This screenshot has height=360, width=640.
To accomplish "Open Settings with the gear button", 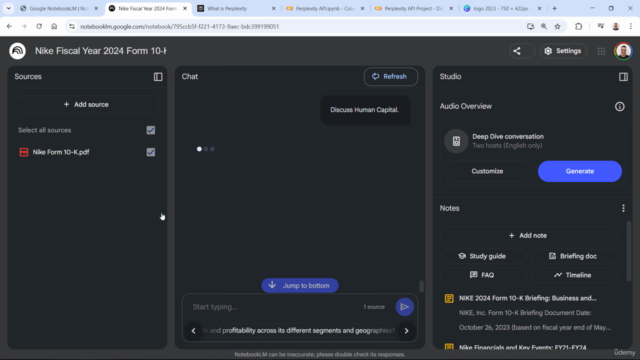I will [563, 51].
